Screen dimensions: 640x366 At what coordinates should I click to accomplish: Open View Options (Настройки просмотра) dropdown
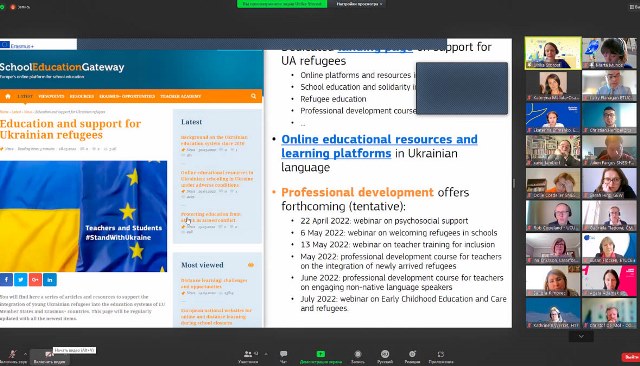(359, 4)
